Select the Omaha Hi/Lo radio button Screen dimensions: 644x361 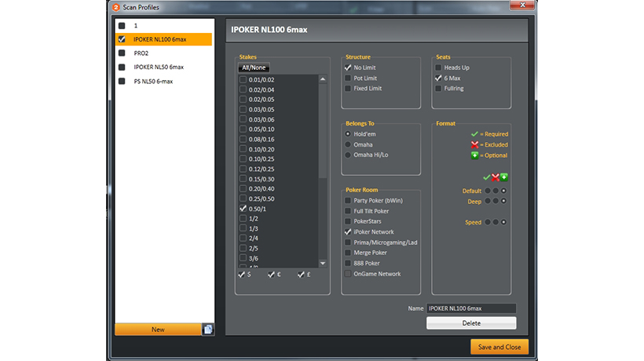(x=348, y=155)
